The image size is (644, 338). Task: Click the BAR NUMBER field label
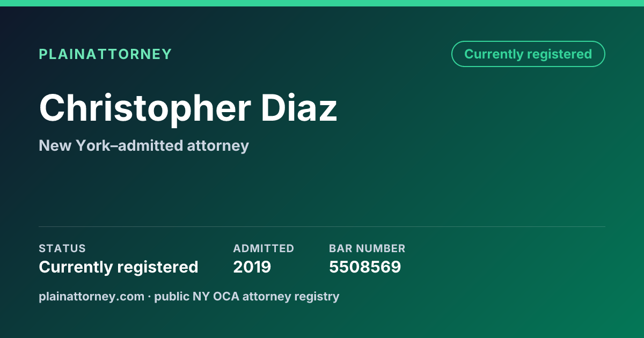tap(367, 248)
